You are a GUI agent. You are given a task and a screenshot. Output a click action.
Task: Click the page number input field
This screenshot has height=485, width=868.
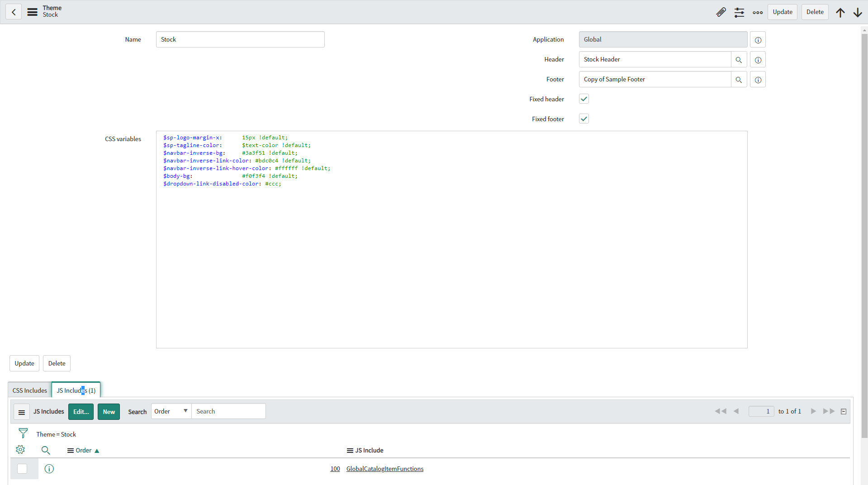point(761,411)
